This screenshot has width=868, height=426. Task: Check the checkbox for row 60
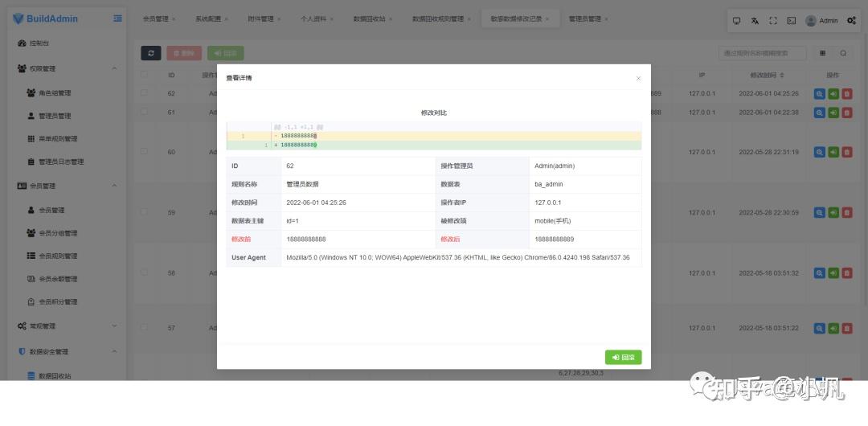[144, 151]
